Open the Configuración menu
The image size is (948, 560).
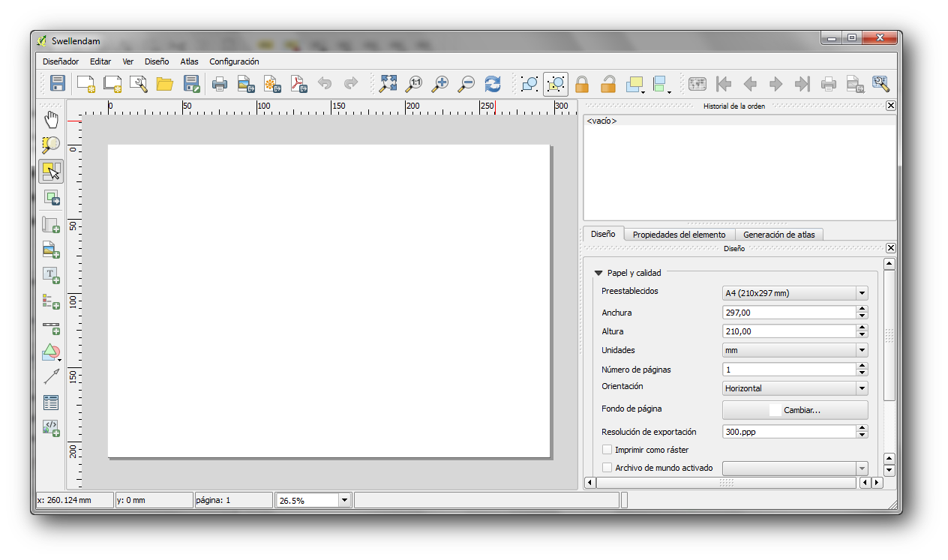click(x=234, y=61)
